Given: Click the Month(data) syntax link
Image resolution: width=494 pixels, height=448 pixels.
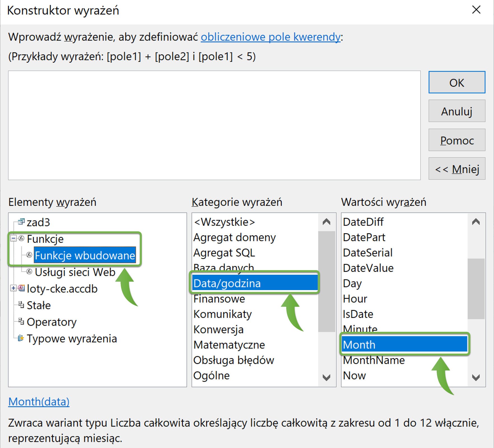Looking at the screenshot, I should pyautogui.click(x=39, y=402).
